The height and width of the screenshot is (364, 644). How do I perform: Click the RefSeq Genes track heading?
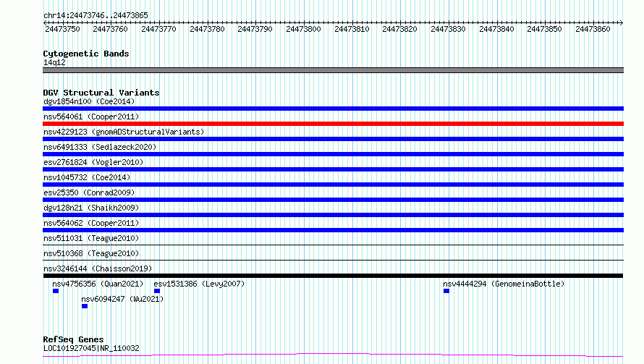coord(73,339)
